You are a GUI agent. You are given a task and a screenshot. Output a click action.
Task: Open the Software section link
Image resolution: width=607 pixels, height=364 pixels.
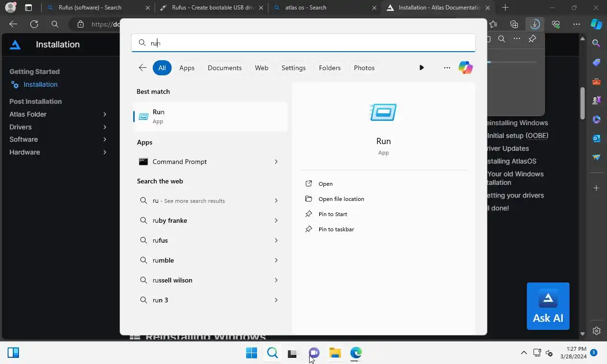[x=24, y=139]
